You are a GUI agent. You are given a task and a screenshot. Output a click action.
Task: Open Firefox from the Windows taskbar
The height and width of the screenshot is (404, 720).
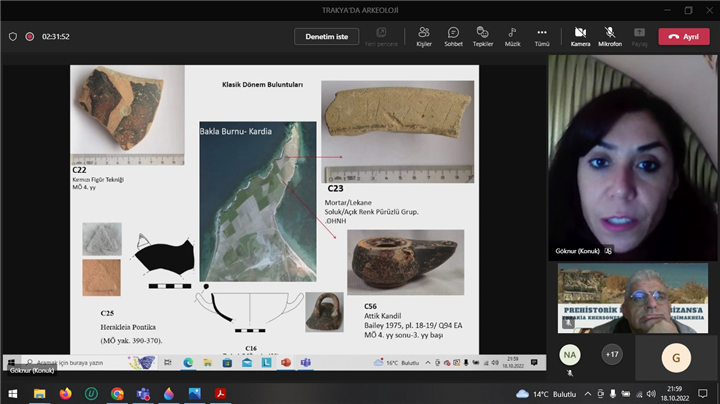65,394
